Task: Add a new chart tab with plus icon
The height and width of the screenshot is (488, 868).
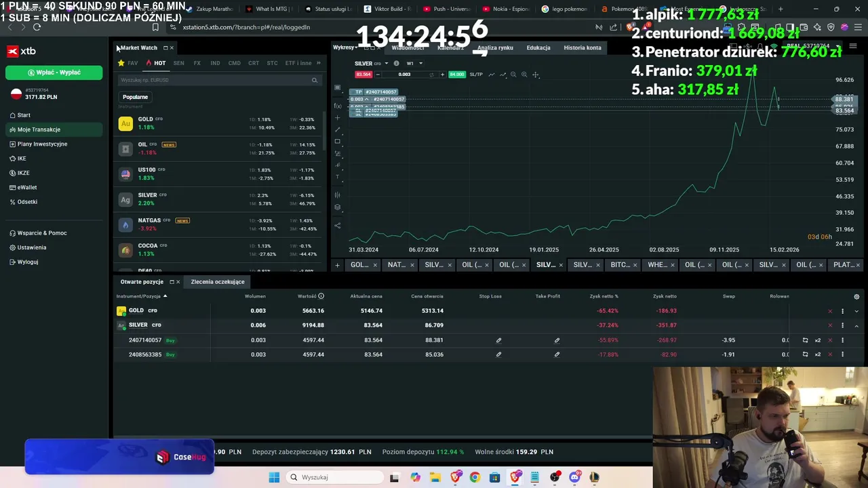Action: point(338,265)
